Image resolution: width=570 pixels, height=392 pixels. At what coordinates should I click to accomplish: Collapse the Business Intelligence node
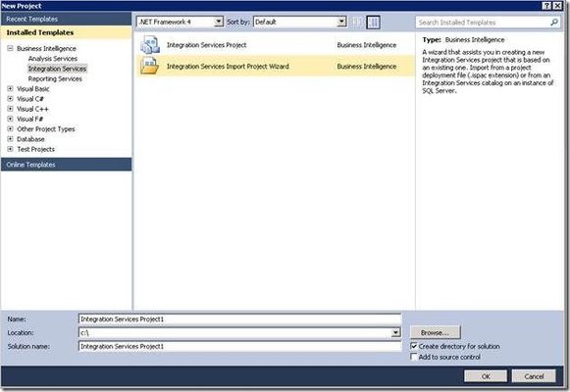click(x=10, y=48)
